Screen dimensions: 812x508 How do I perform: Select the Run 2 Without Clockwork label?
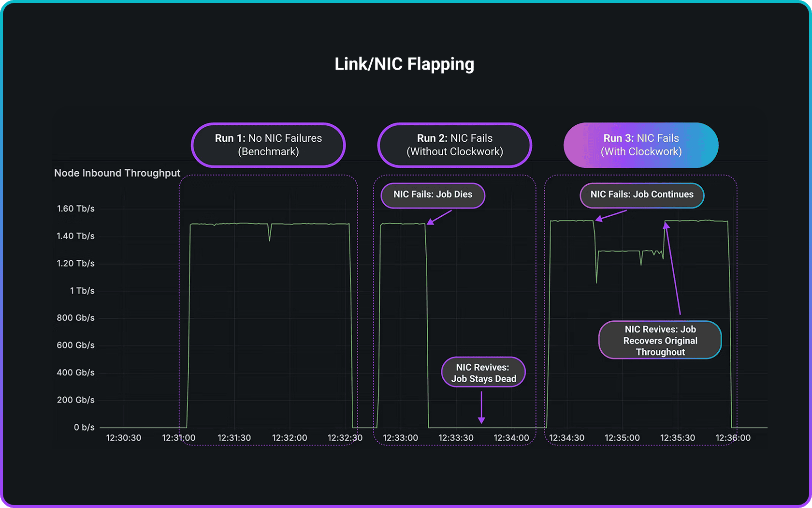coord(454,145)
